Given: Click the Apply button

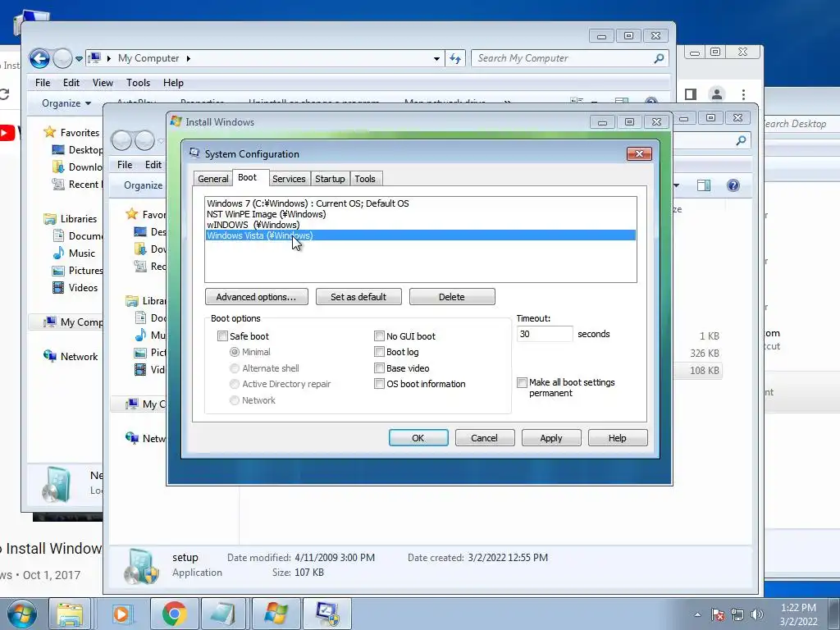Looking at the screenshot, I should 550,438.
